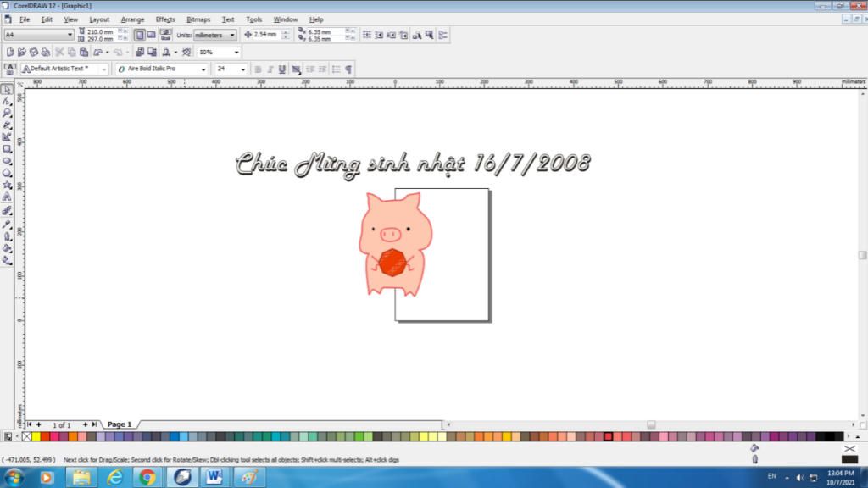Click the Options button on property bar

point(443,35)
